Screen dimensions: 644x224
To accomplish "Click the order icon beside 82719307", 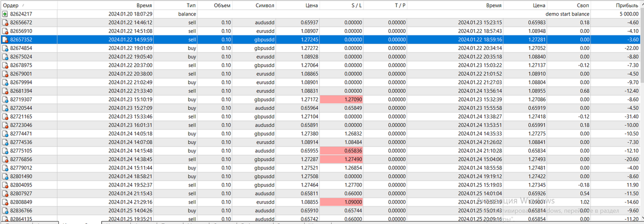I will tap(5, 99).
